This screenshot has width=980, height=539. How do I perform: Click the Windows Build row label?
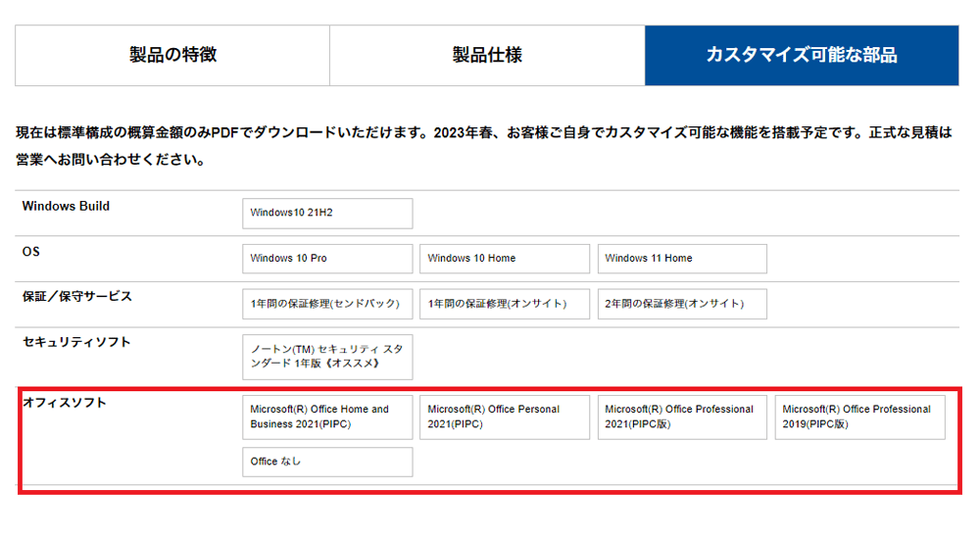tap(66, 207)
